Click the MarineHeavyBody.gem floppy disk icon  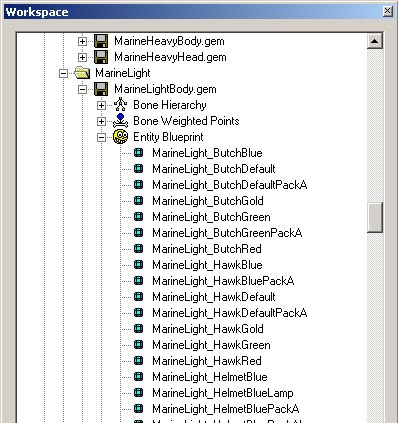coord(101,41)
